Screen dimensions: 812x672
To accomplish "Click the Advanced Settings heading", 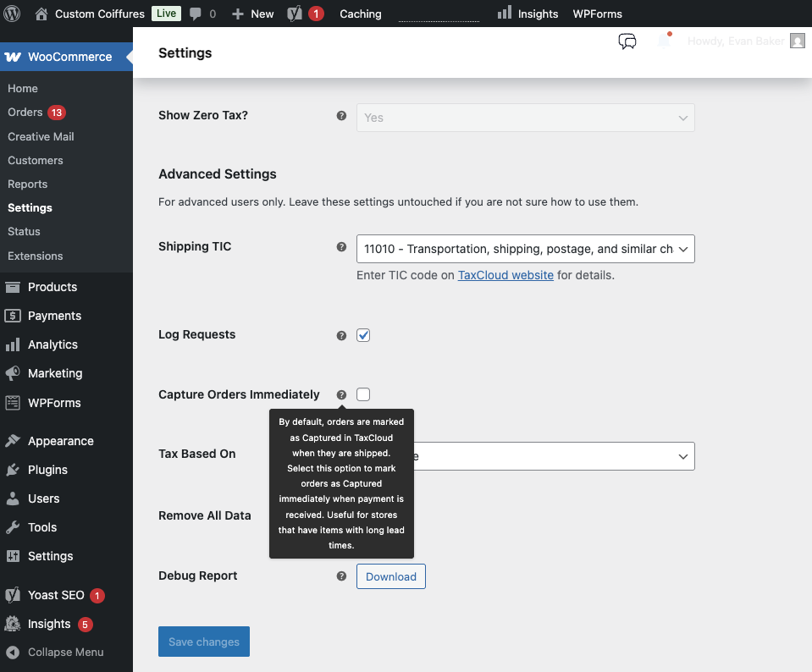I will pos(218,174).
